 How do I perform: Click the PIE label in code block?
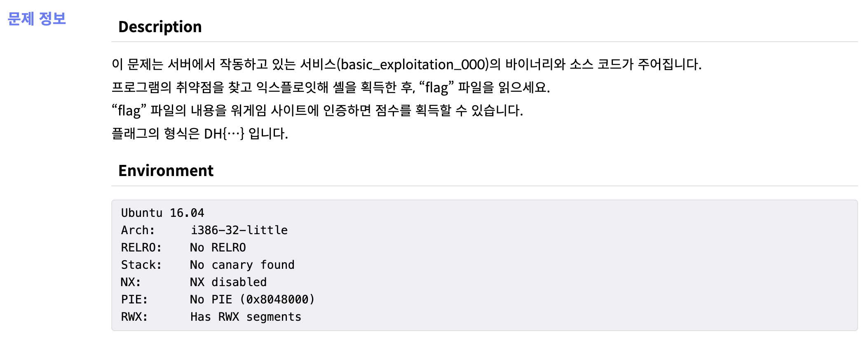[x=134, y=299]
